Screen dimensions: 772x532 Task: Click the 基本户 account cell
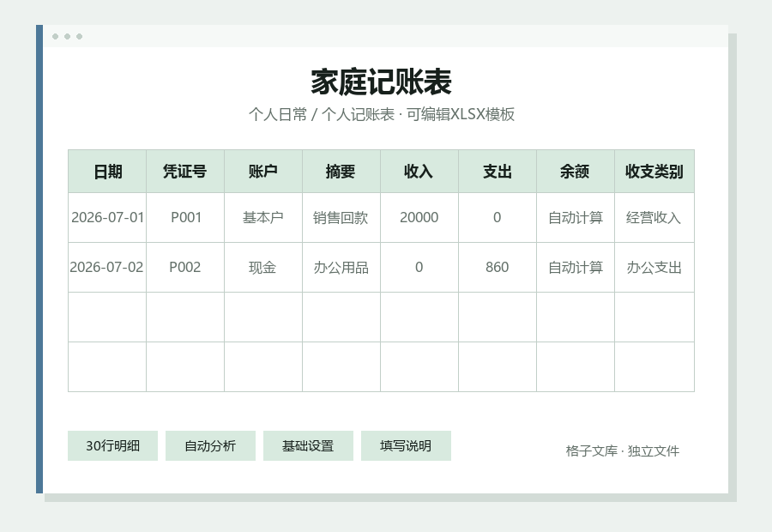[263, 218]
